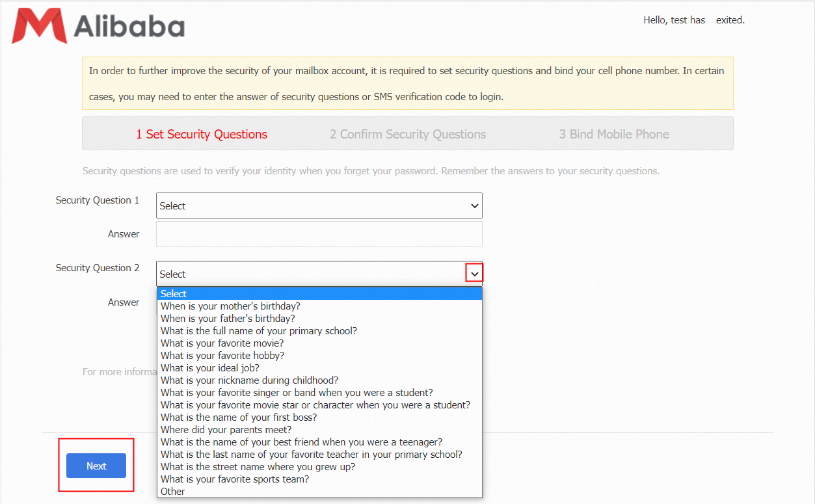The height and width of the screenshot is (504, 815).
Task: Pick 'What is your favorite movie?' option
Action: pyautogui.click(x=222, y=343)
